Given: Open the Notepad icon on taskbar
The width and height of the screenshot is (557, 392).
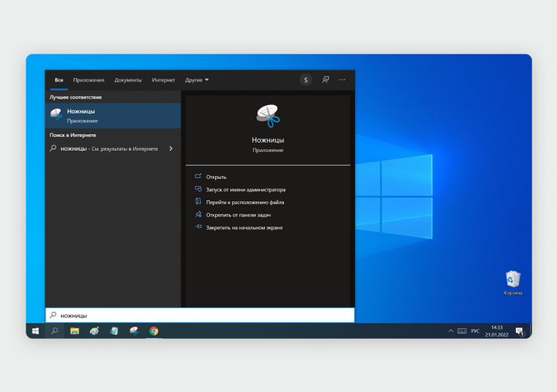Looking at the screenshot, I should [114, 331].
